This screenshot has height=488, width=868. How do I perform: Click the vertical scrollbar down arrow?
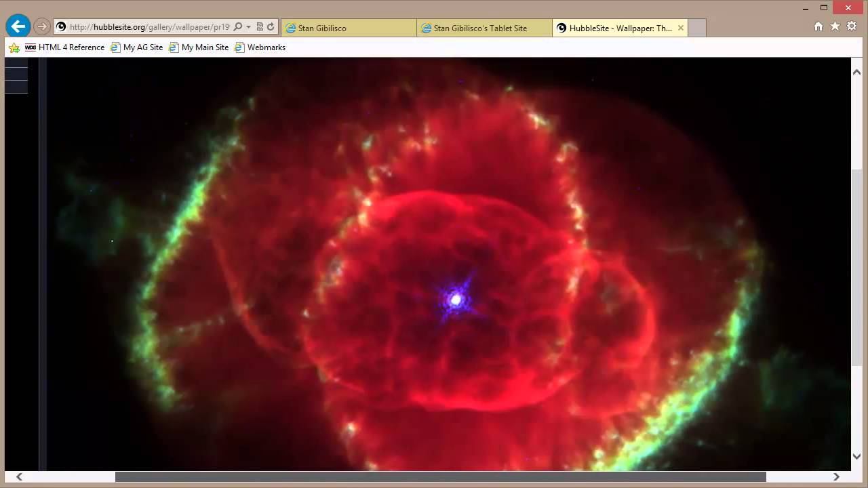point(857,456)
